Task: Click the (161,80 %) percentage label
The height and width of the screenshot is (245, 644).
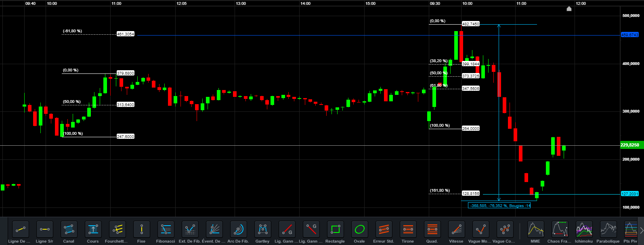Action: click(440, 191)
